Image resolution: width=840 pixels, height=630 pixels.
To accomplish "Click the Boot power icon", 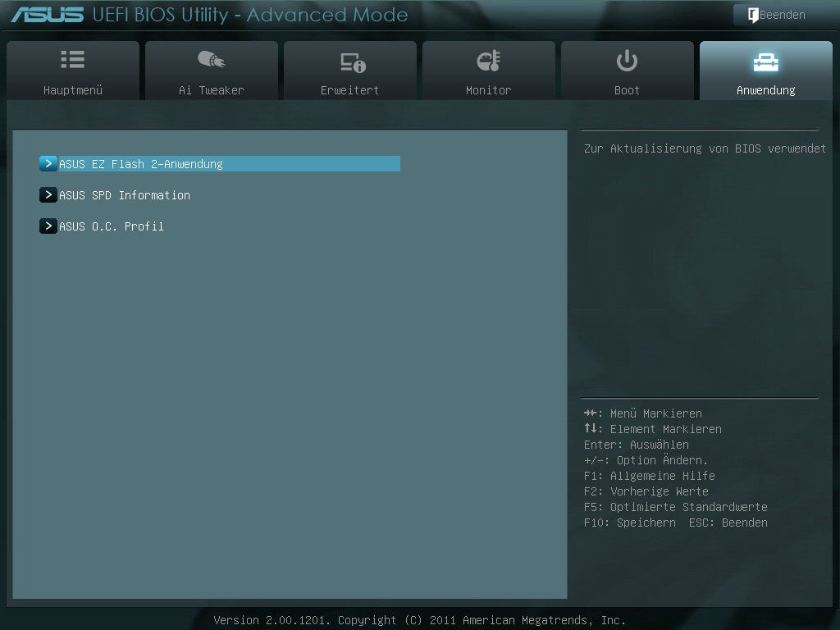I will pyautogui.click(x=627, y=61).
